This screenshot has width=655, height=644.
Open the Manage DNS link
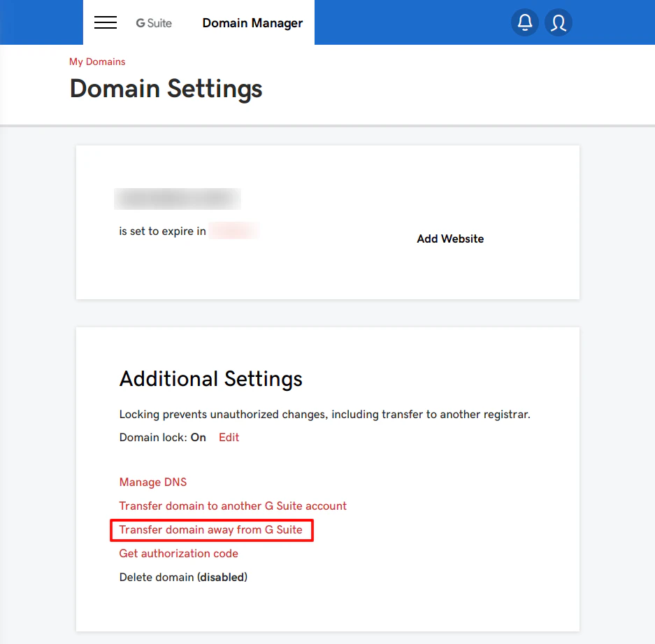click(x=153, y=482)
